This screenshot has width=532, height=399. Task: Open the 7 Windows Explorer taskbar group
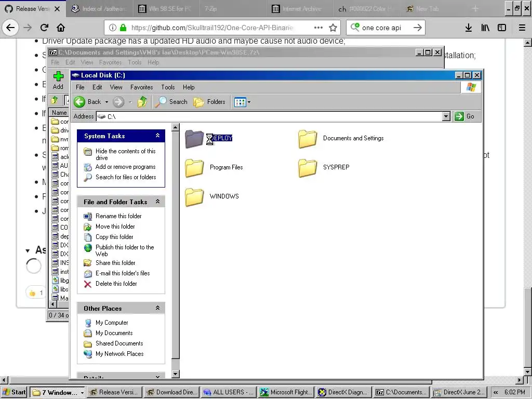[57, 392]
